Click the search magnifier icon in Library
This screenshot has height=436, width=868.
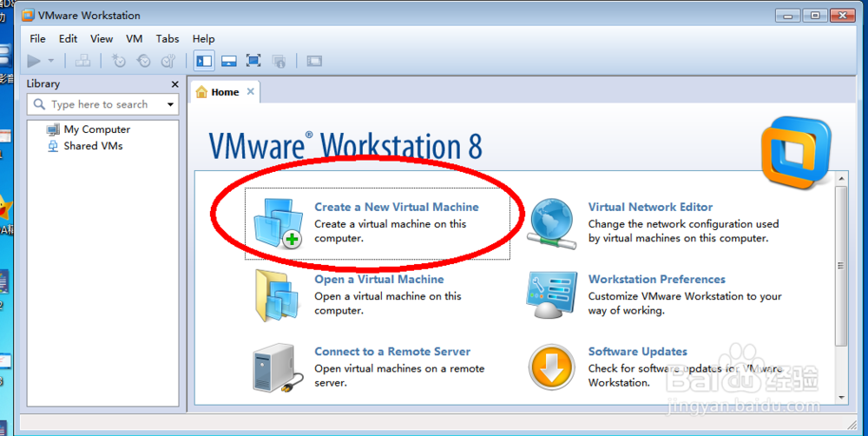39,104
